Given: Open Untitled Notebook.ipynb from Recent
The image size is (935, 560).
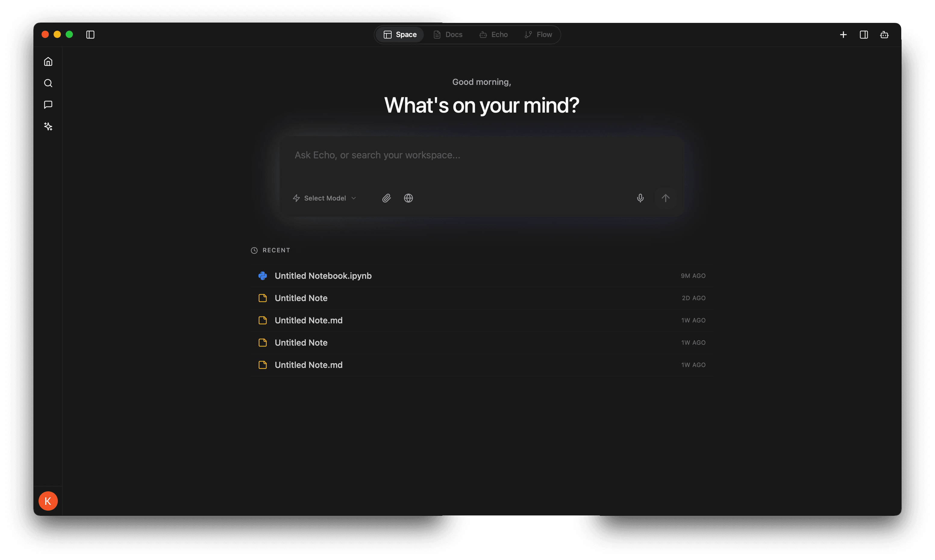Looking at the screenshot, I should point(323,275).
